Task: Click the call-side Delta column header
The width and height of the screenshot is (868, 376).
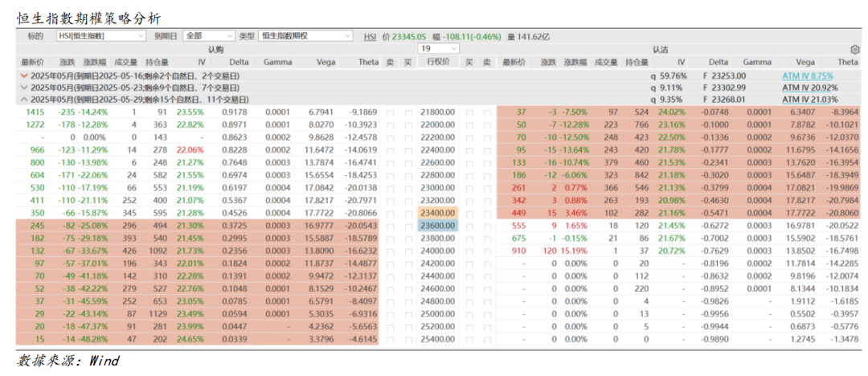Action: (240, 63)
